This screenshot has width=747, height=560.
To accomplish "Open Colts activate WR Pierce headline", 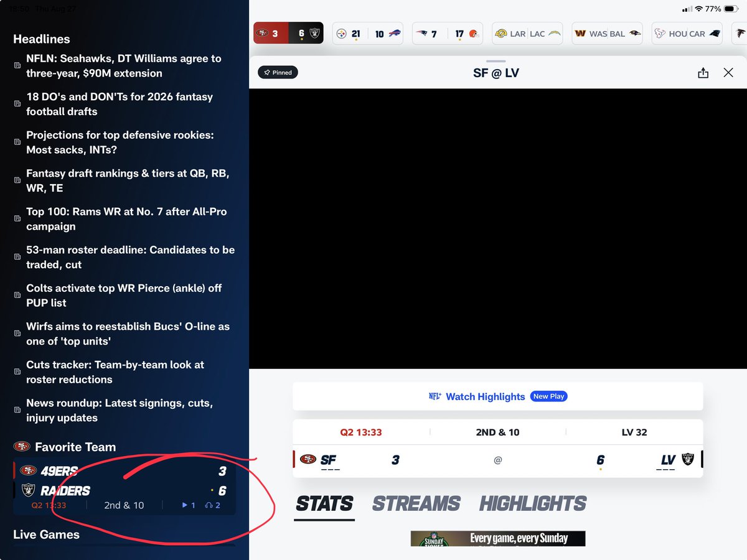I will click(124, 296).
